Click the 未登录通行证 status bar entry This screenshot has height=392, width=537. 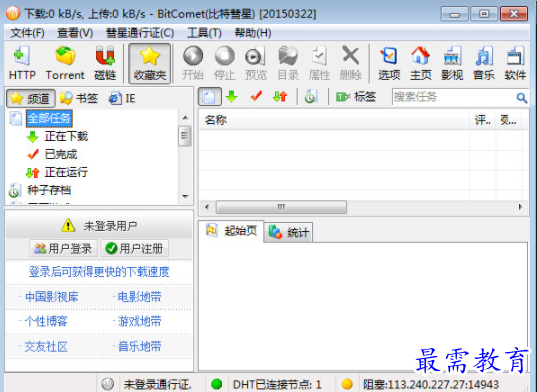pos(158,384)
